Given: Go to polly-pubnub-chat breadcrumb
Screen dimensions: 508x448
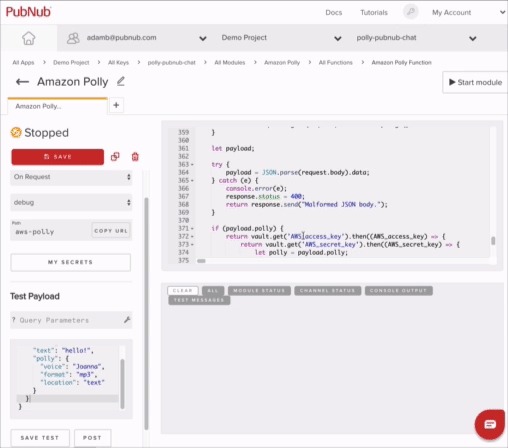Looking at the screenshot, I should (x=172, y=62).
